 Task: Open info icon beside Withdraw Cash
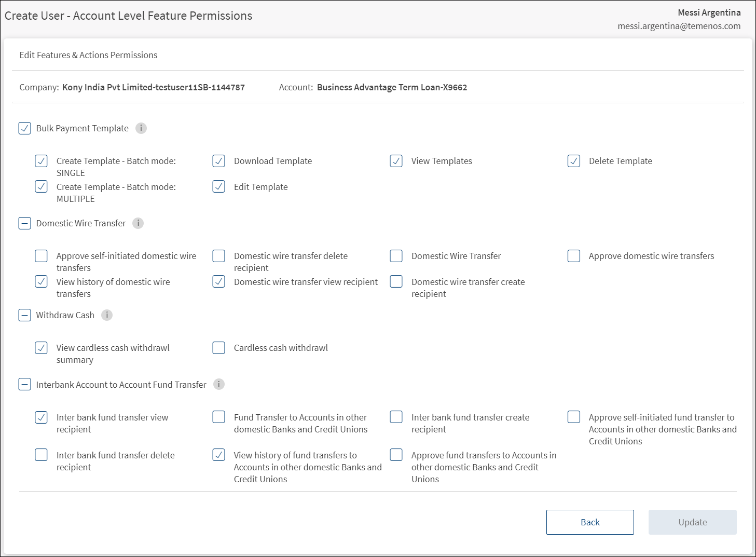(x=107, y=315)
